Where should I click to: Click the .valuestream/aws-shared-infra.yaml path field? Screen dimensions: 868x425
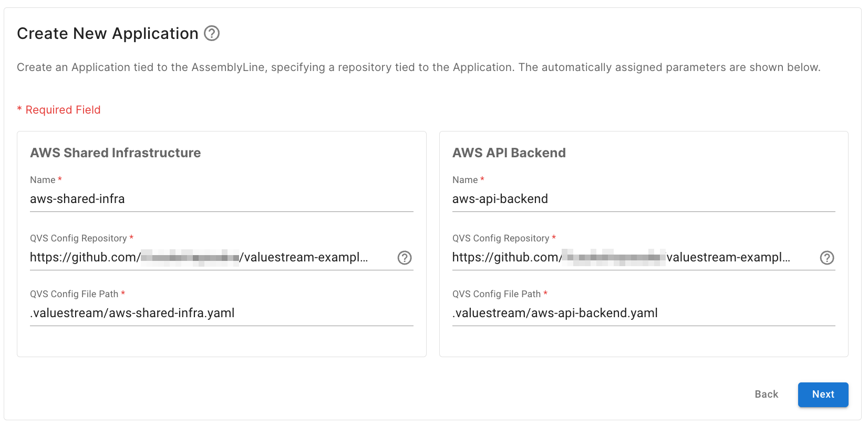[221, 313]
